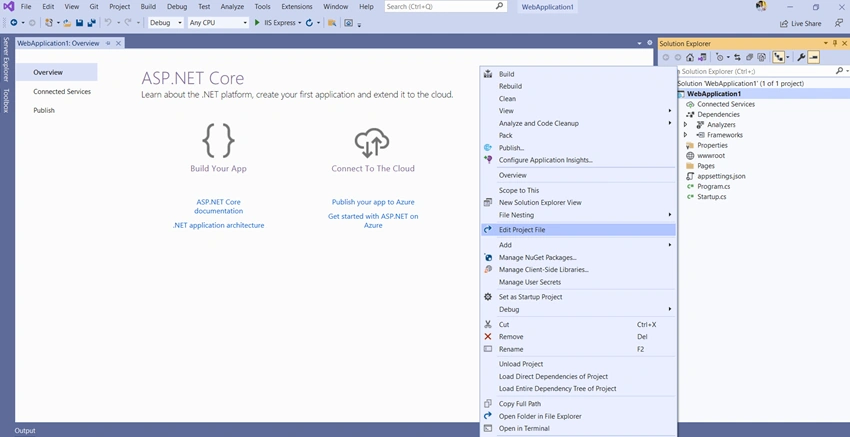Open the Add submenu in context menu

pos(578,245)
